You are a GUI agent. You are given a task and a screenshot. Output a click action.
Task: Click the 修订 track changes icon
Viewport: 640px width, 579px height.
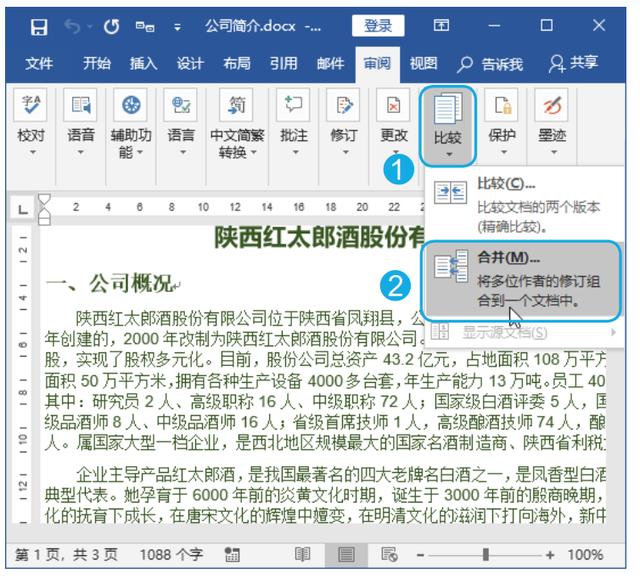coord(343,105)
